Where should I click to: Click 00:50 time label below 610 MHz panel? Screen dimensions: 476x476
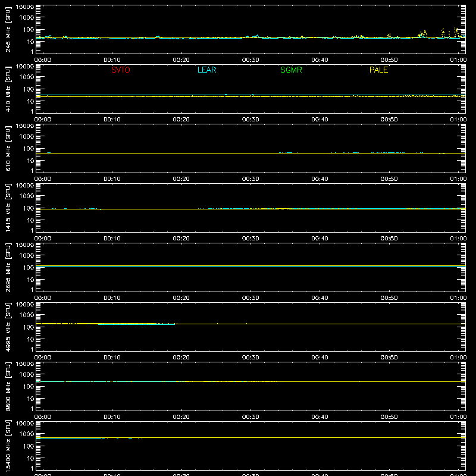click(x=389, y=179)
